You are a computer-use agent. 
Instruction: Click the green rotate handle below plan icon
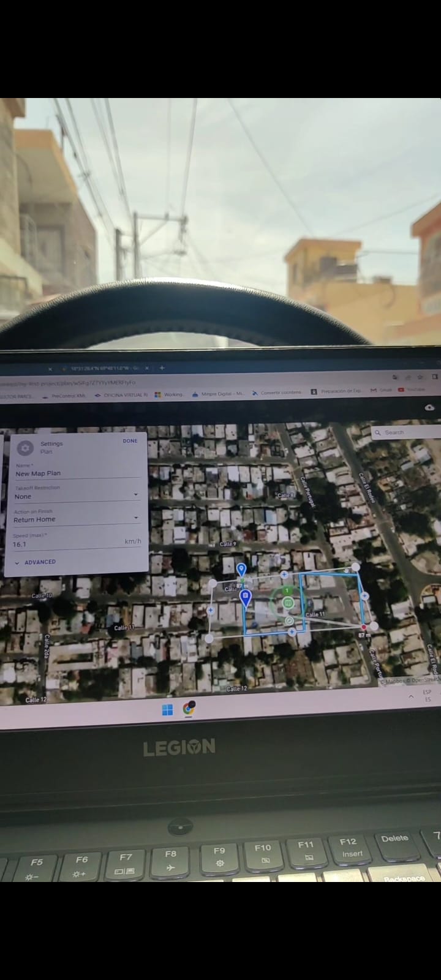289,621
